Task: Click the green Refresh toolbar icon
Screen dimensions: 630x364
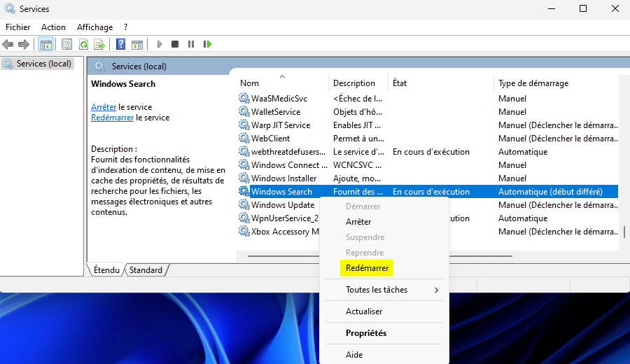Action: pyautogui.click(x=83, y=44)
